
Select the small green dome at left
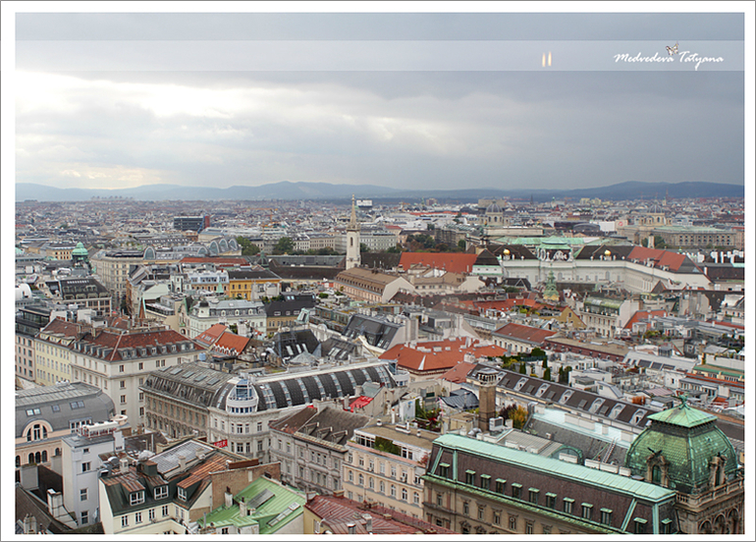[80, 251]
